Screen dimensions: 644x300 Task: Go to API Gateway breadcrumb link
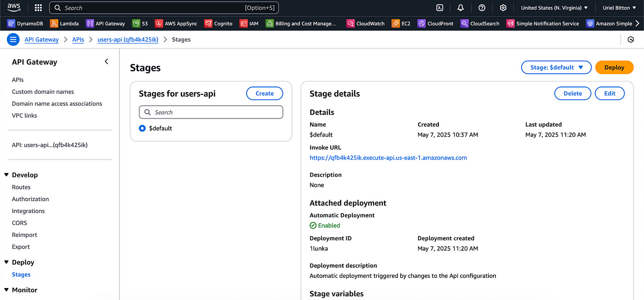42,40
